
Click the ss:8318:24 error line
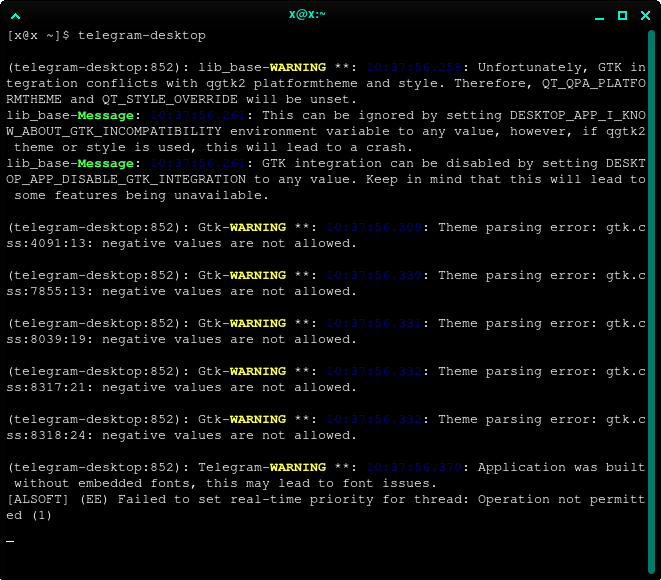181,436
